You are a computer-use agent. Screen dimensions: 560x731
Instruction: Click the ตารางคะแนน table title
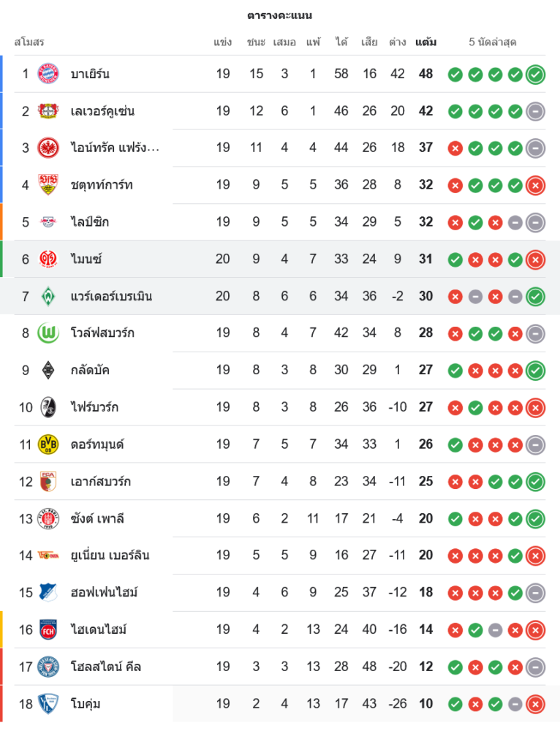tap(280, 15)
